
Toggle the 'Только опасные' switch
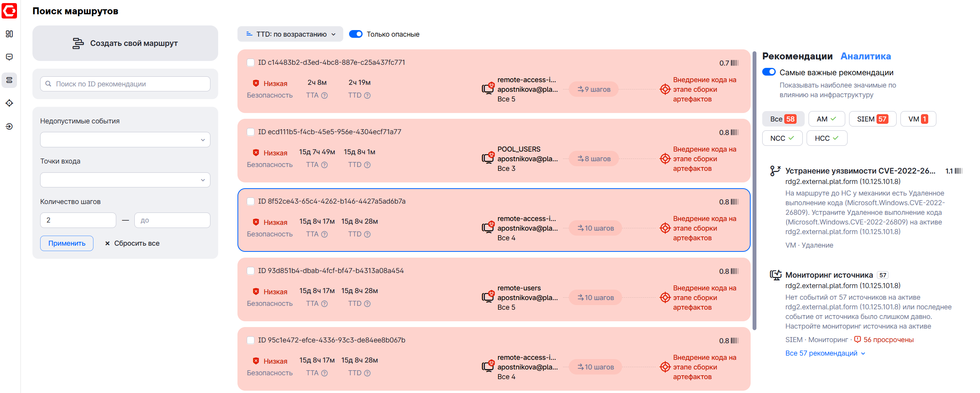[356, 34]
